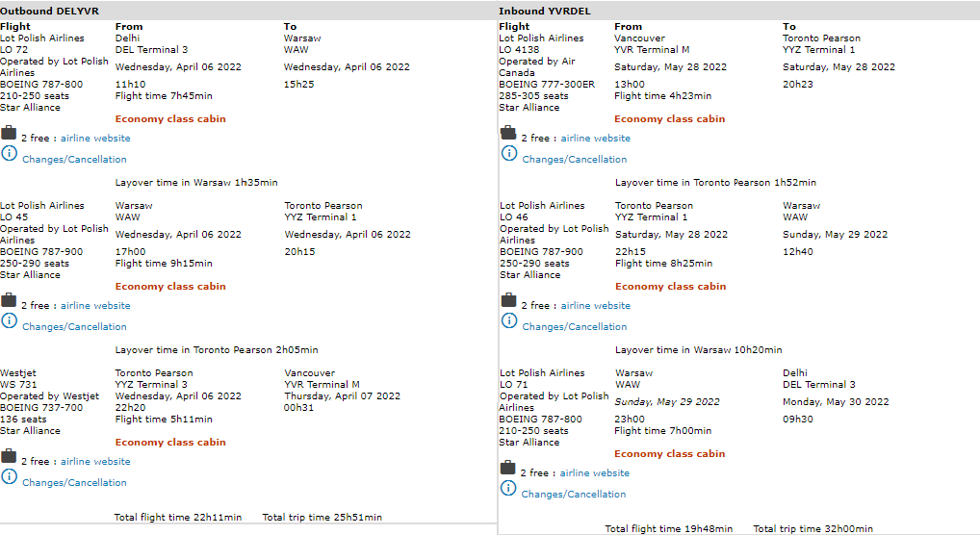
Task: Click the suitcase icon for flight LO 46
Action: [x=508, y=300]
